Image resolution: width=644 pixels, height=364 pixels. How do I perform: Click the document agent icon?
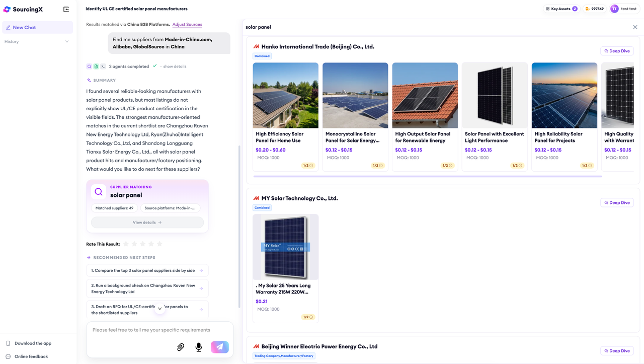point(96,66)
